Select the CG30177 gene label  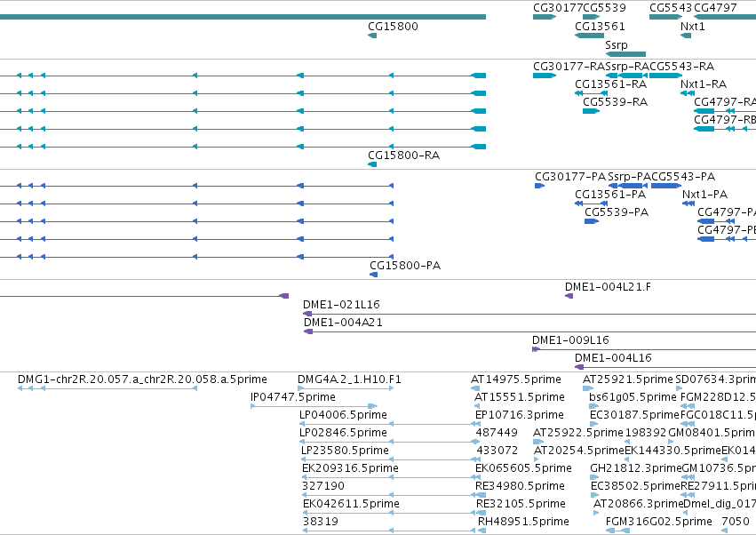point(558,8)
